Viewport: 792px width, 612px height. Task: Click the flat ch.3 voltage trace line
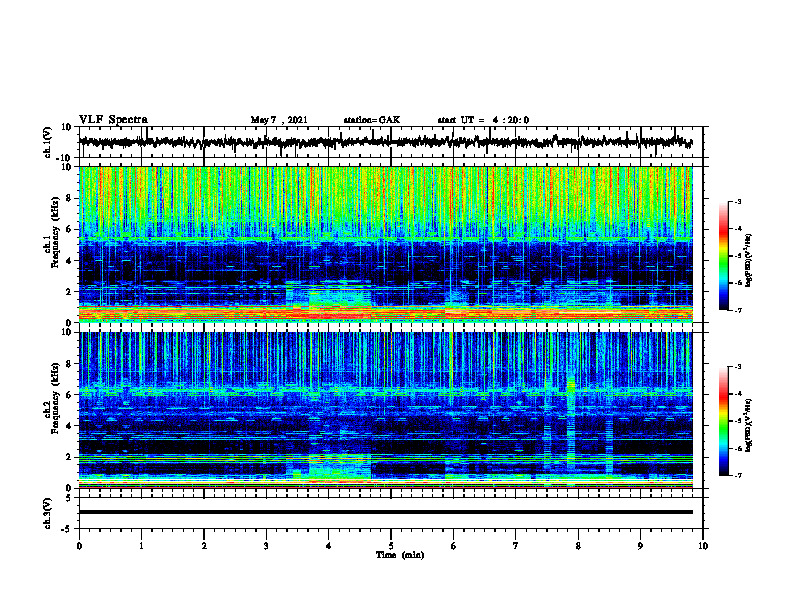pyautogui.click(x=385, y=512)
